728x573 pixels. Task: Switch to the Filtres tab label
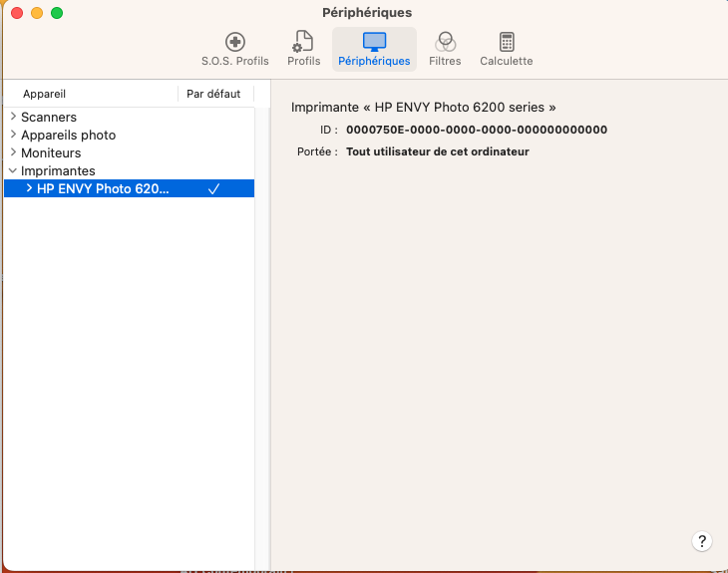[x=445, y=61]
